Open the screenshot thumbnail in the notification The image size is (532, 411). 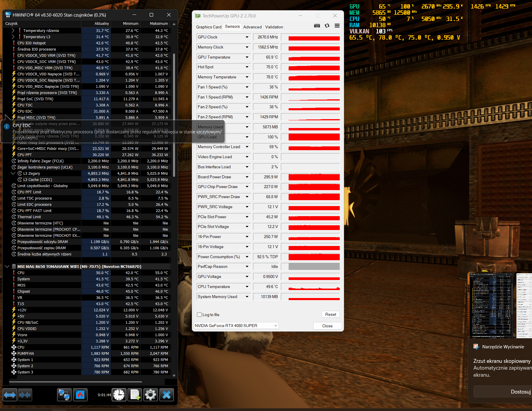click(x=501, y=305)
